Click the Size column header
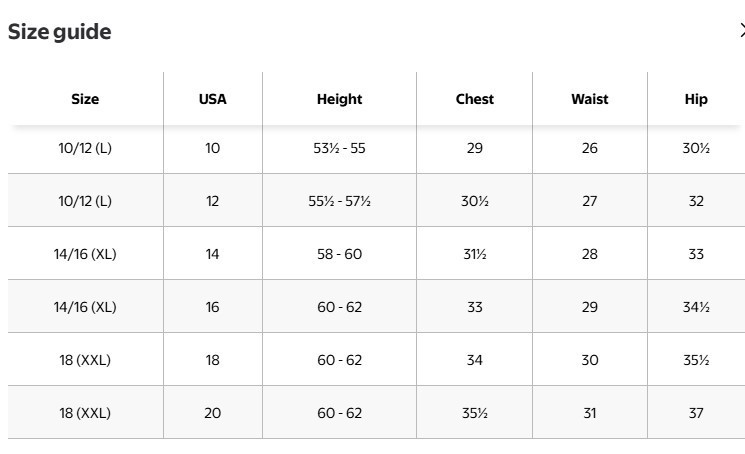 click(85, 99)
